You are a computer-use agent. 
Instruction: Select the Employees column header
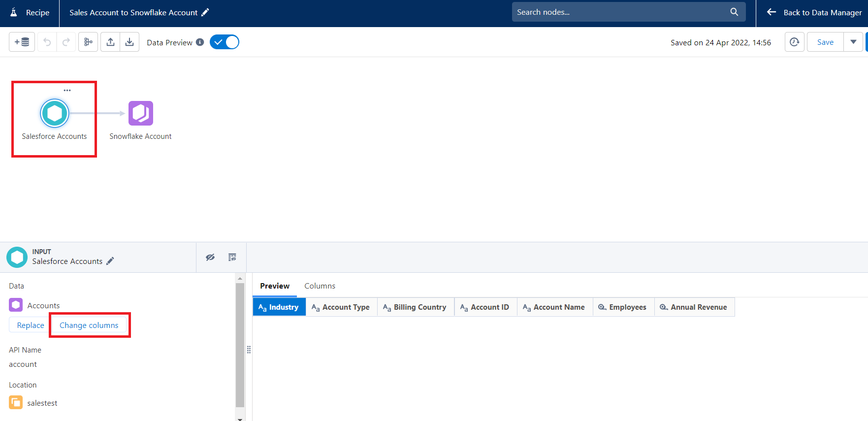point(623,307)
